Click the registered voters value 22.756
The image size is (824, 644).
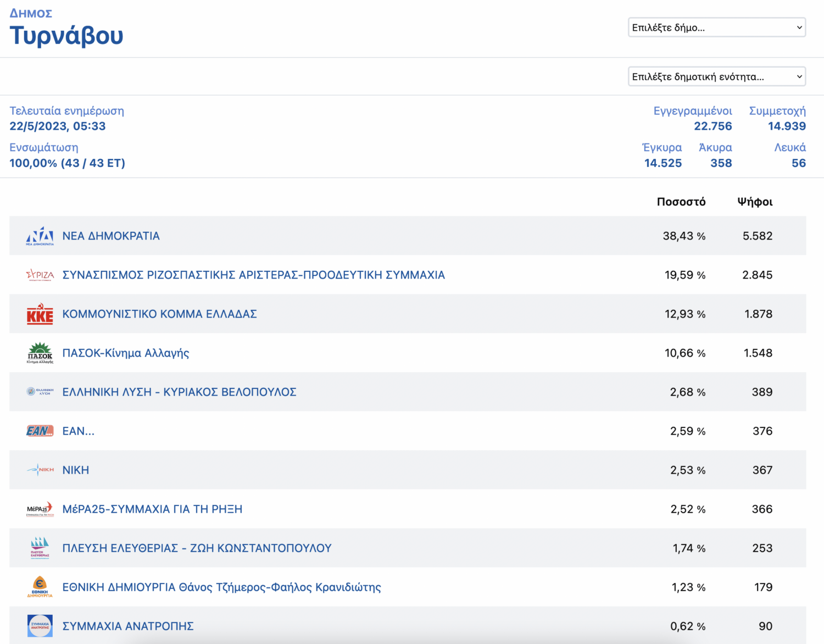[713, 126]
